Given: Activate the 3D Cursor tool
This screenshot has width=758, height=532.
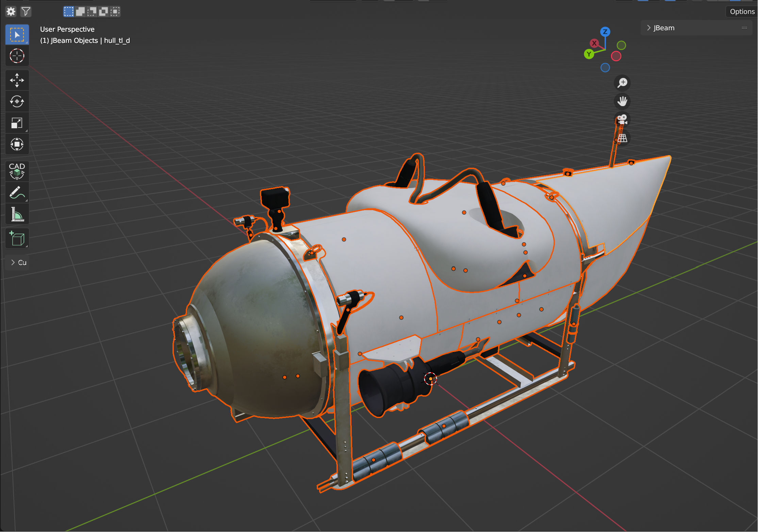Looking at the screenshot, I should click(x=17, y=56).
